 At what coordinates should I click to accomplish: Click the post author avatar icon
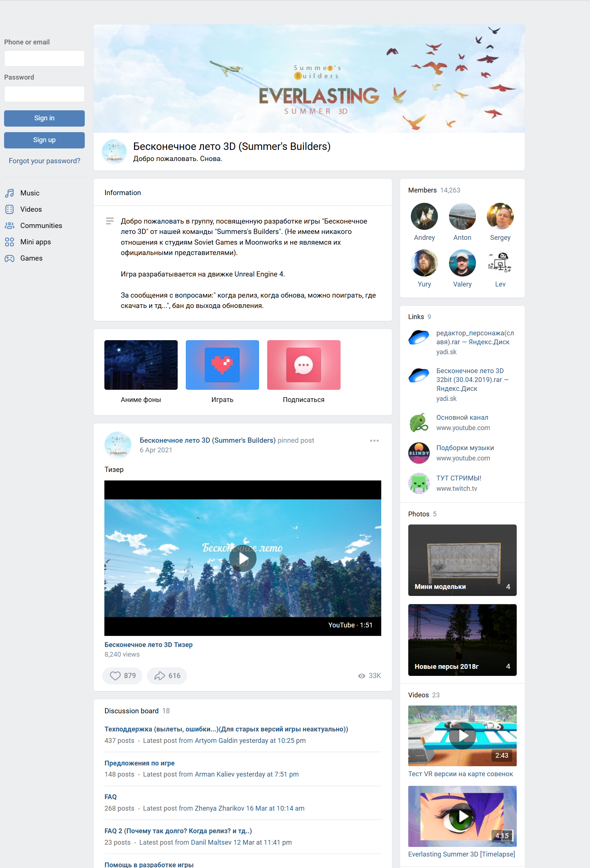[118, 445]
